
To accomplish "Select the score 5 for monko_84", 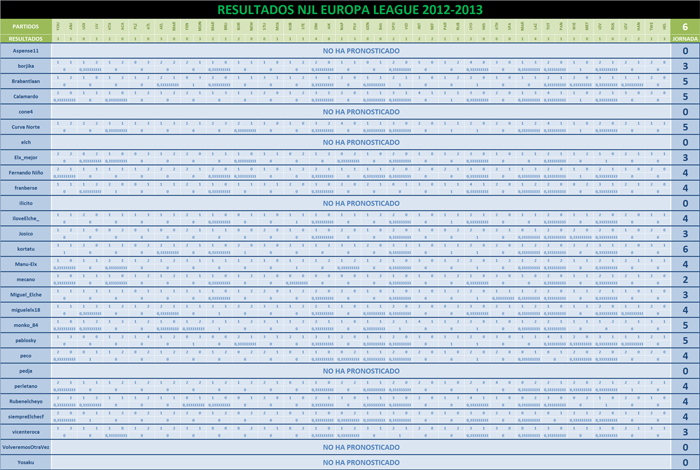I will point(685,325).
